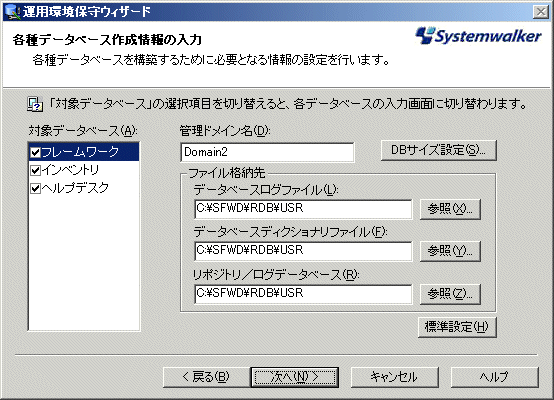Click the Systemwalker logo

coord(478,36)
